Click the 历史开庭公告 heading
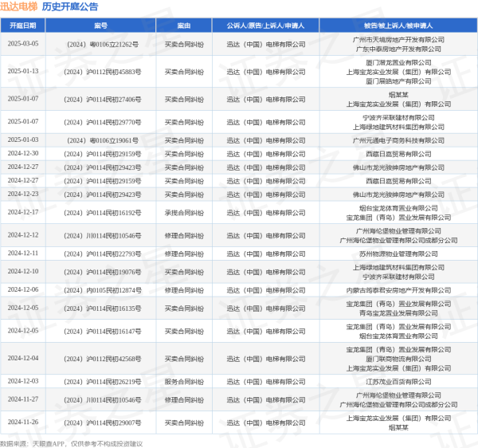The height and width of the screenshot is (448, 478). click(x=70, y=6)
